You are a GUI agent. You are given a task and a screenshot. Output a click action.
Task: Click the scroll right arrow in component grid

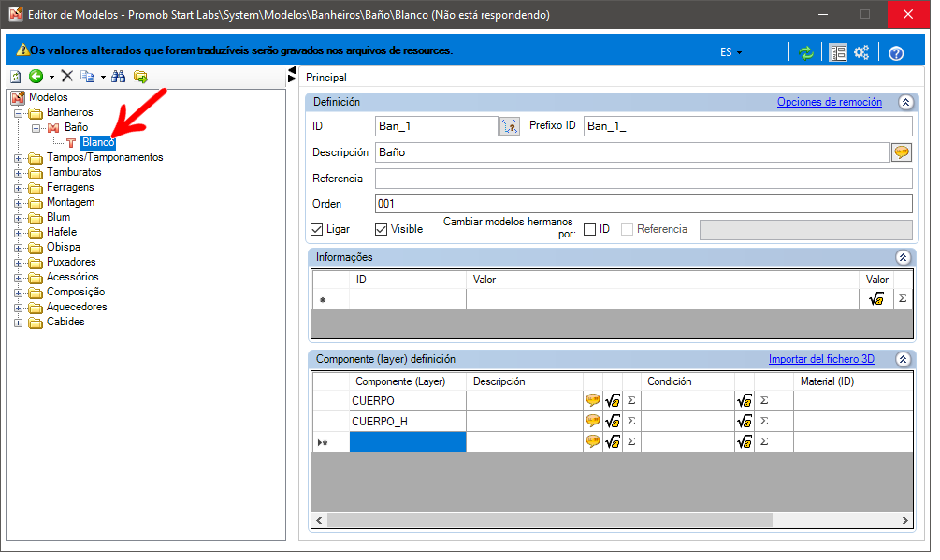(x=904, y=520)
